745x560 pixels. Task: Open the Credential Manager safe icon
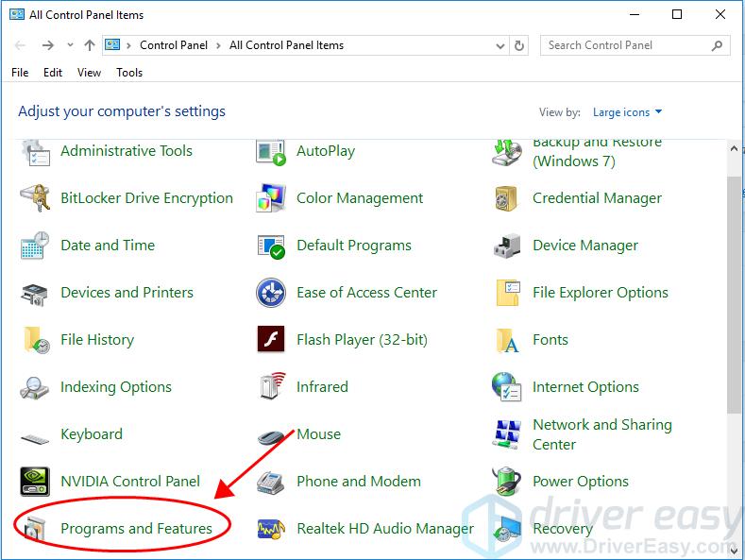point(506,198)
